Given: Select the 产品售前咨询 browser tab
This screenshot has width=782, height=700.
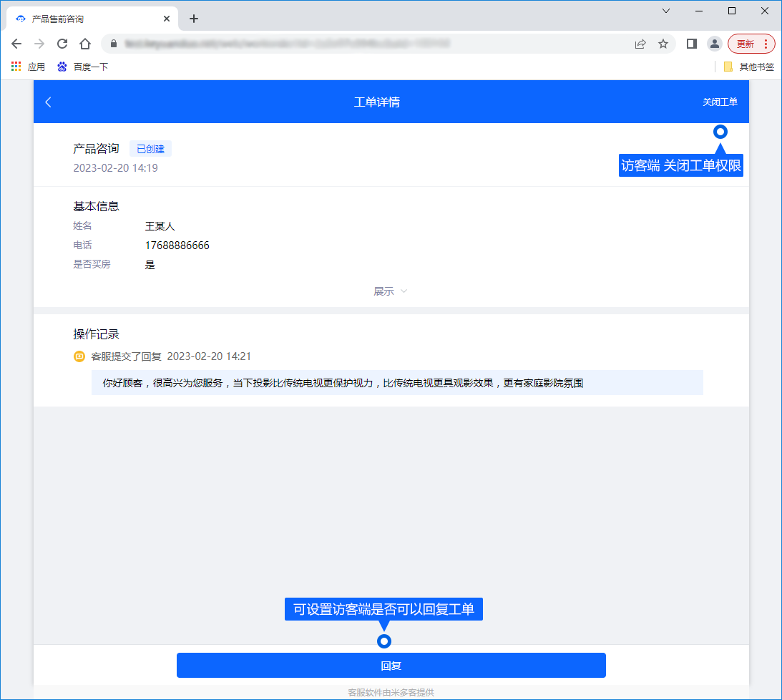Looking at the screenshot, I should point(86,19).
